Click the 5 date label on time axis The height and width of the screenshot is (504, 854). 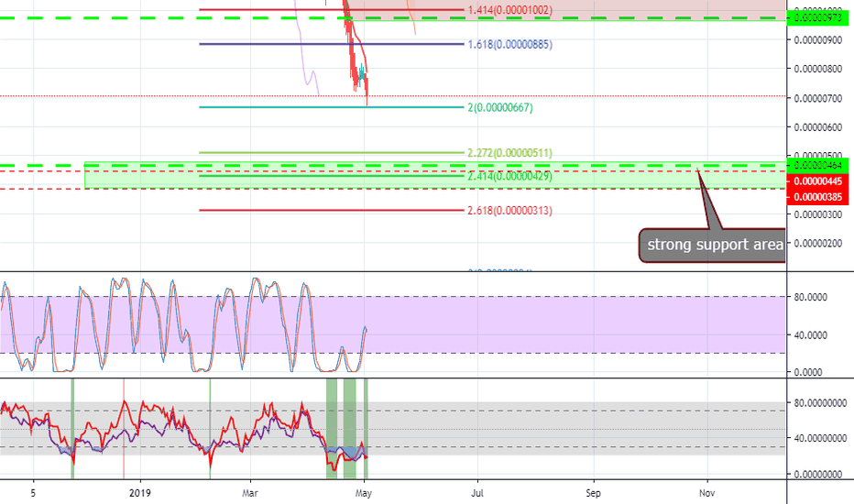tap(33, 493)
